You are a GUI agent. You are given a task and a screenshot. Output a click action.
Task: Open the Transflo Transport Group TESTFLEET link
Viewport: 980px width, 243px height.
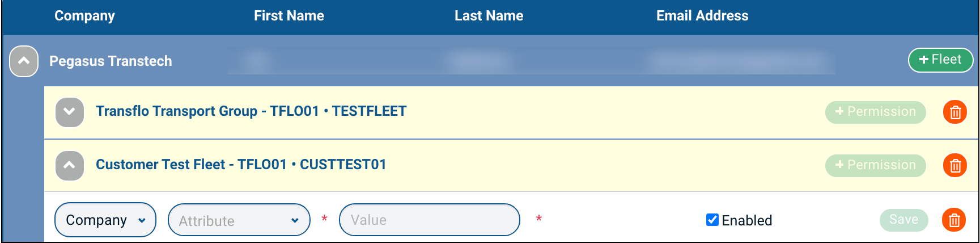point(251,111)
